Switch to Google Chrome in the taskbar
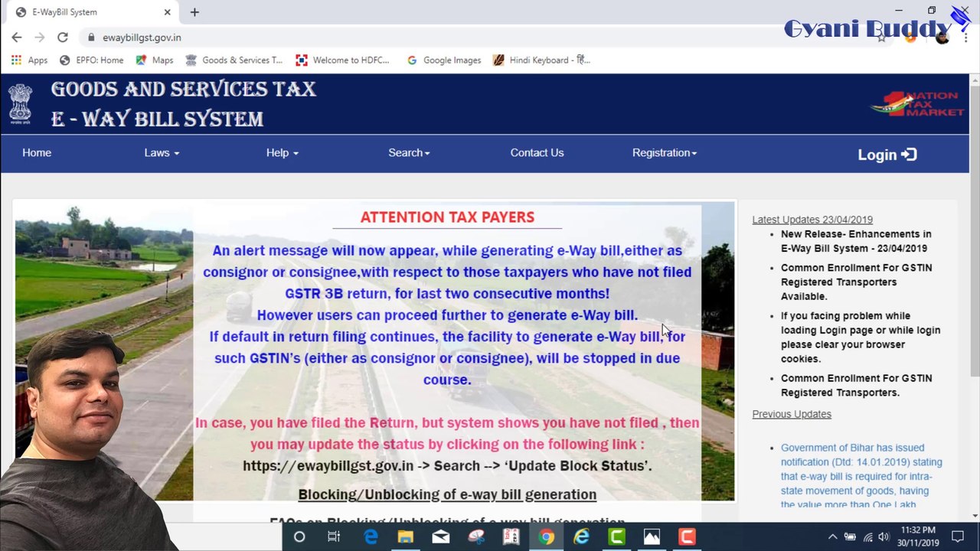This screenshot has width=980, height=551. tap(546, 537)
